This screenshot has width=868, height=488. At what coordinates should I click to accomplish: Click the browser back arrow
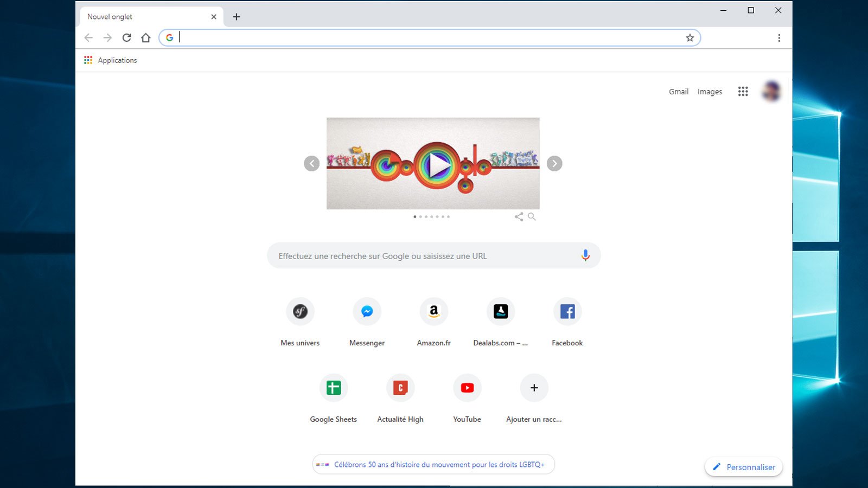(x=88, y=37)
